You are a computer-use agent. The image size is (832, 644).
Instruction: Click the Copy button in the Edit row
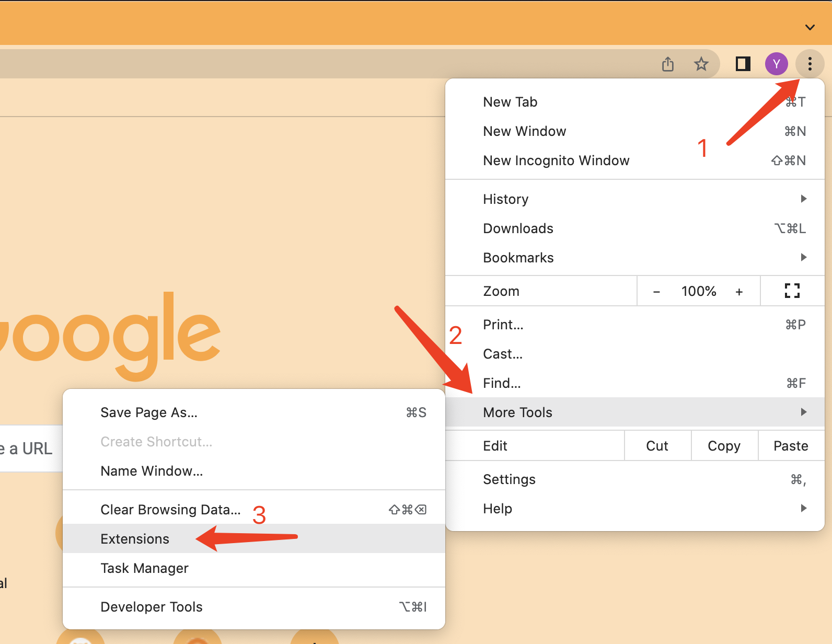point(724,446)
